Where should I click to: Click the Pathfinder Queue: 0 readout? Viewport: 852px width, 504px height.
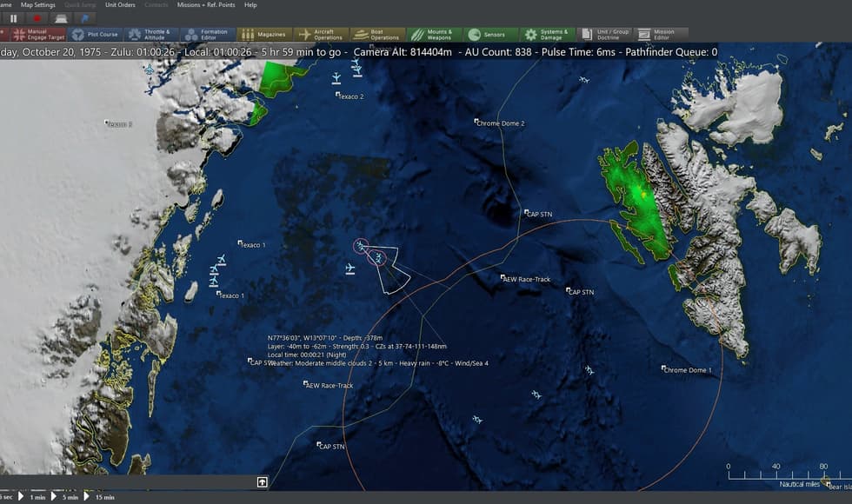[x=671, y=52]
